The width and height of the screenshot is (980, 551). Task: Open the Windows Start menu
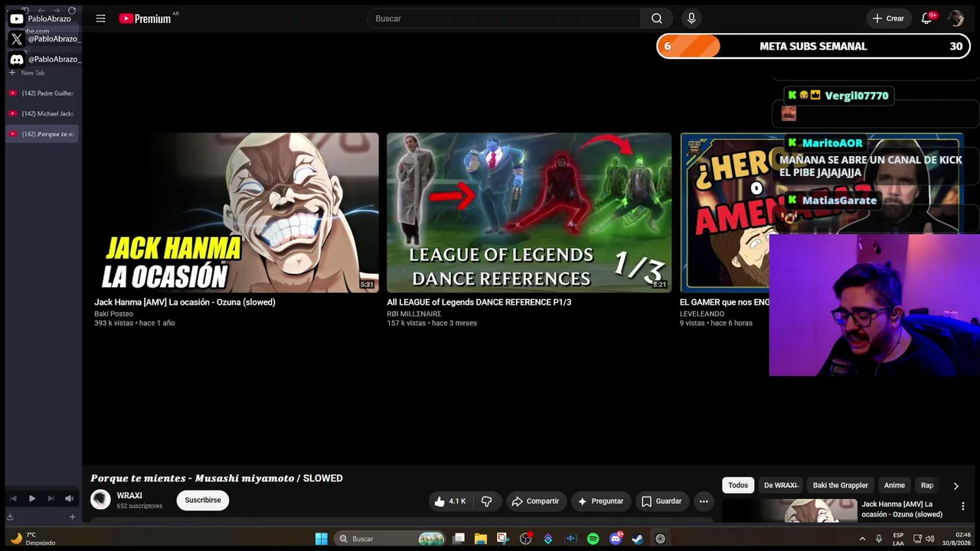point(322,539)
